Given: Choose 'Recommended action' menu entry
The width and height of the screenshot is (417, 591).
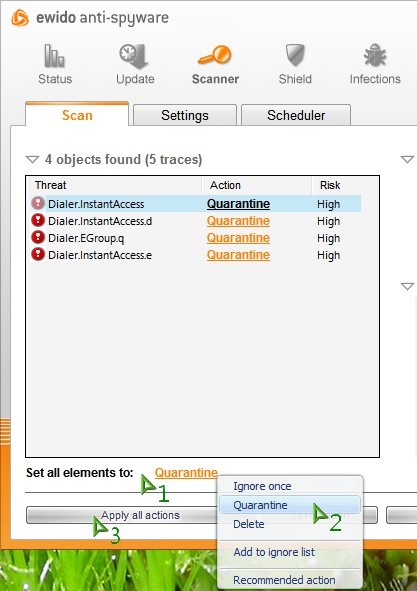Looking at the screenshot, I should (290, 580).
